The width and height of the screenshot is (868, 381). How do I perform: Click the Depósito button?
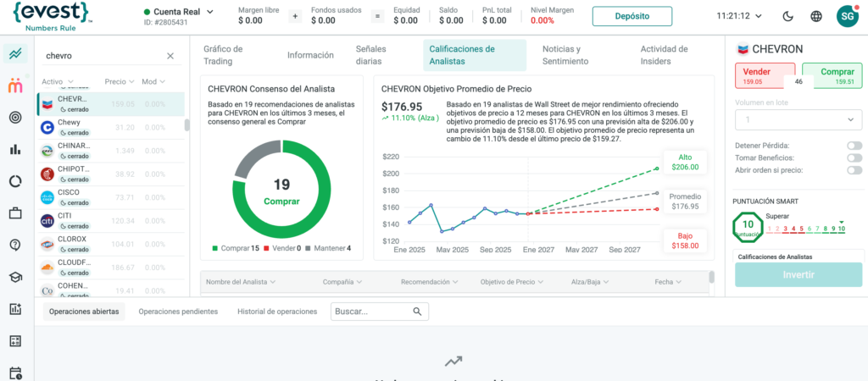coord(632,17)
